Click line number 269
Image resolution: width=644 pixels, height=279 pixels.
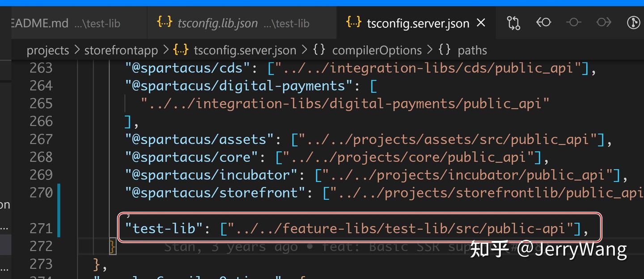pos(41,175)
